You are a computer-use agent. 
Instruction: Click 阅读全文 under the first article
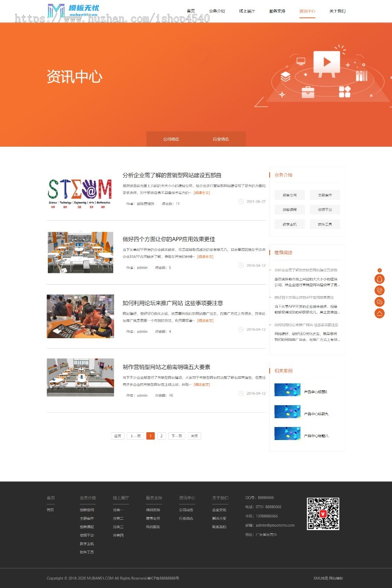click(x=202, y=193)
